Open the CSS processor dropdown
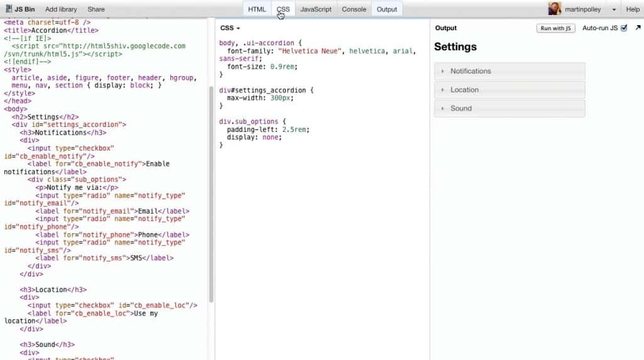This screenshot has height=360, width=644. point(230,28)
